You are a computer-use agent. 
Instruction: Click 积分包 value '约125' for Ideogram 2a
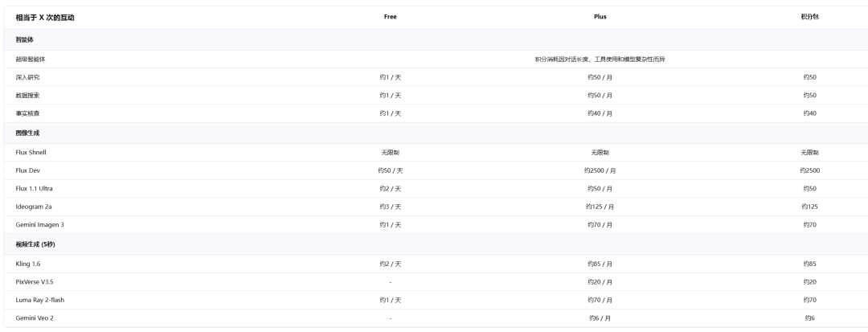click(810, 207)
